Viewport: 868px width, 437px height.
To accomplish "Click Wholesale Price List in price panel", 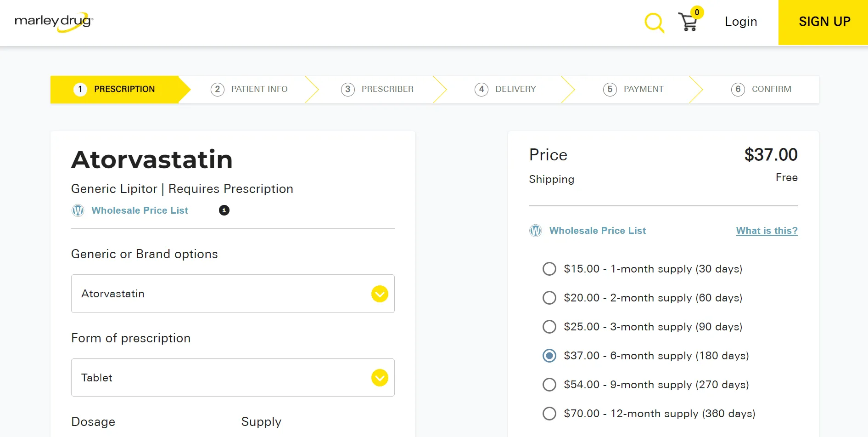I will (598, 231).
